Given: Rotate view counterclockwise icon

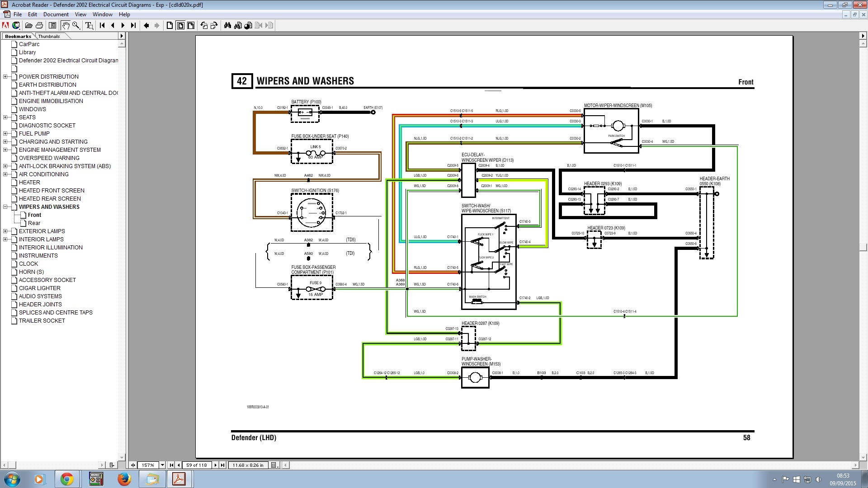Looking at the screenshot, I should [x=204, y=26].
